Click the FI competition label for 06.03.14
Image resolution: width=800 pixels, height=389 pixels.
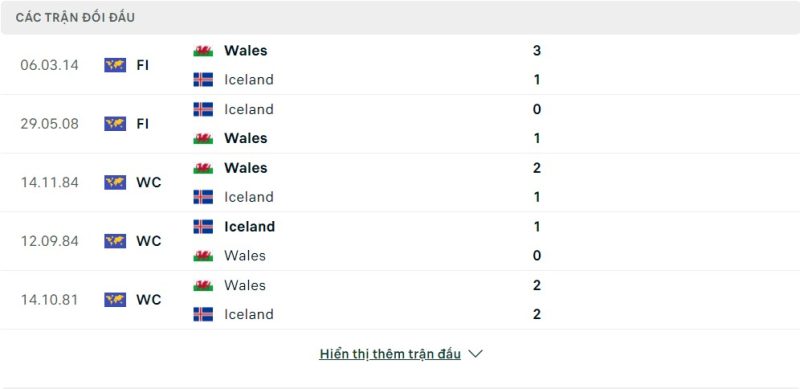tap(142, 65)
